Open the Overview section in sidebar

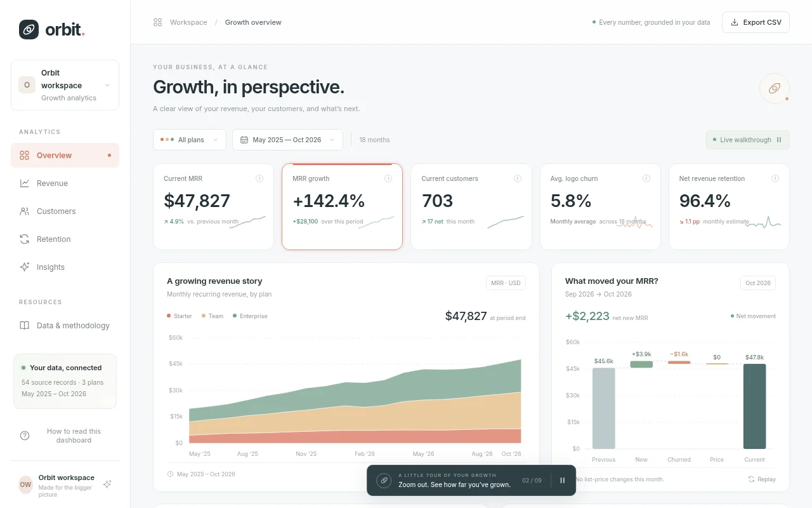(65, 155)
